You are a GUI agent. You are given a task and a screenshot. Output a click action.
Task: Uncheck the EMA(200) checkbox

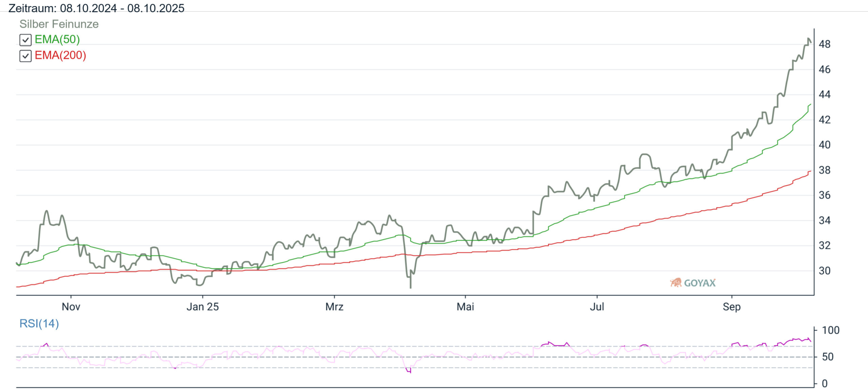(x=25, y=56)
